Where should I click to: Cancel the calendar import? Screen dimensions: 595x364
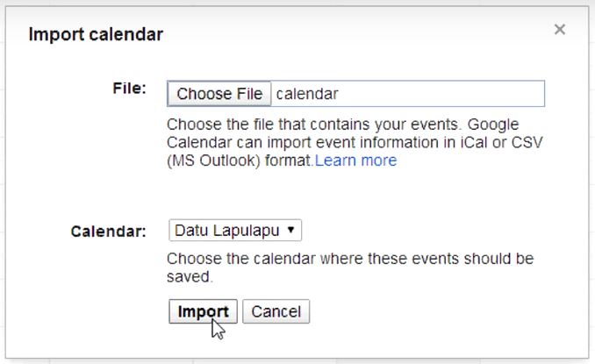(276, 311)
